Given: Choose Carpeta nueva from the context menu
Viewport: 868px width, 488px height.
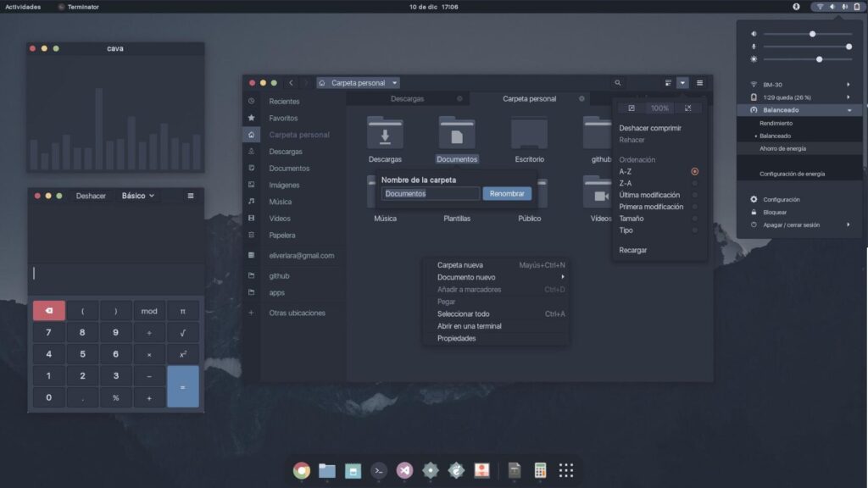Looking at the screenshot, I should pos(460,265).
